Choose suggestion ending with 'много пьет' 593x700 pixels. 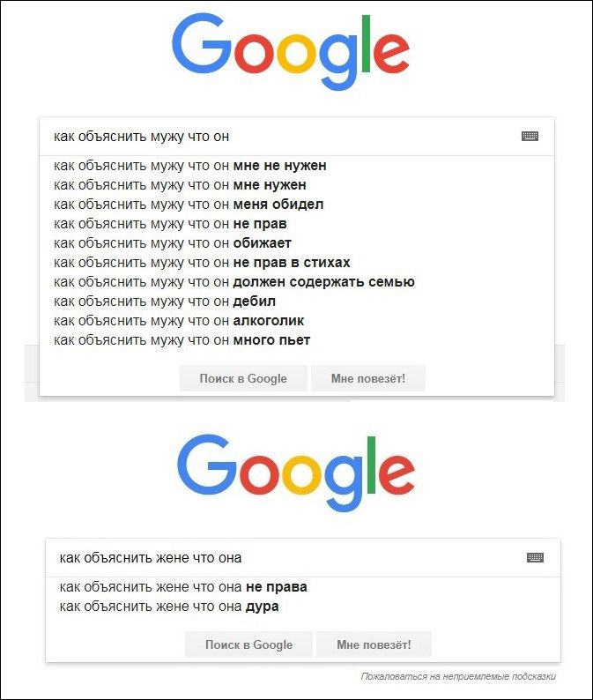click(x=182, y=340)
